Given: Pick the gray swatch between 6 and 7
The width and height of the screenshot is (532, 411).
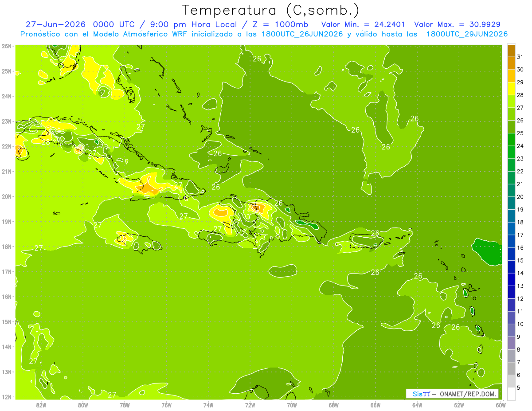Looking at the screenshot, I should click(511, 368).
